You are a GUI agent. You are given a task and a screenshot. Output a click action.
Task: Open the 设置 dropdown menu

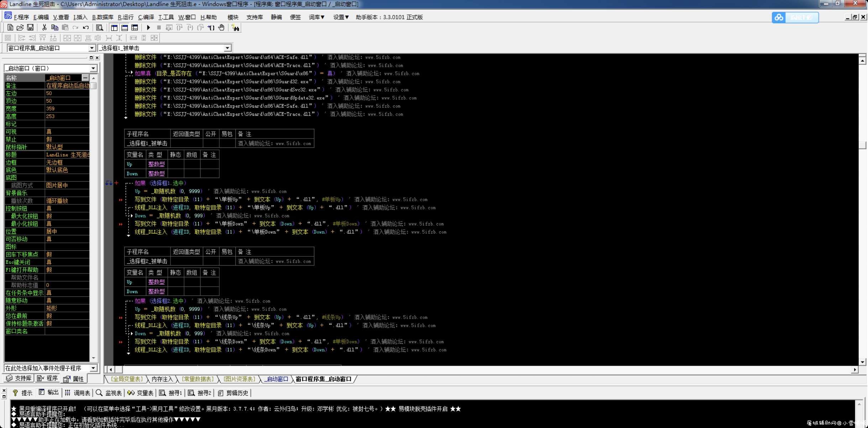pos(341,17)
